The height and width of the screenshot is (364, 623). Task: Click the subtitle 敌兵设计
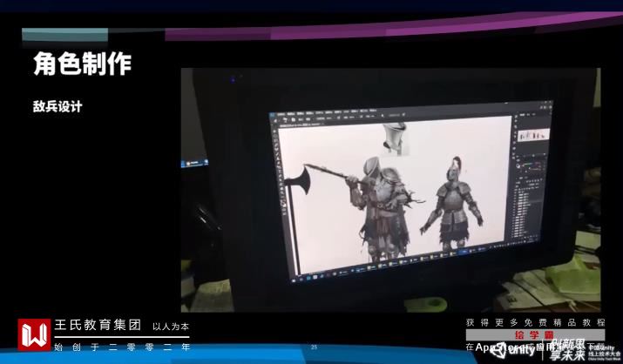(58, 106)
